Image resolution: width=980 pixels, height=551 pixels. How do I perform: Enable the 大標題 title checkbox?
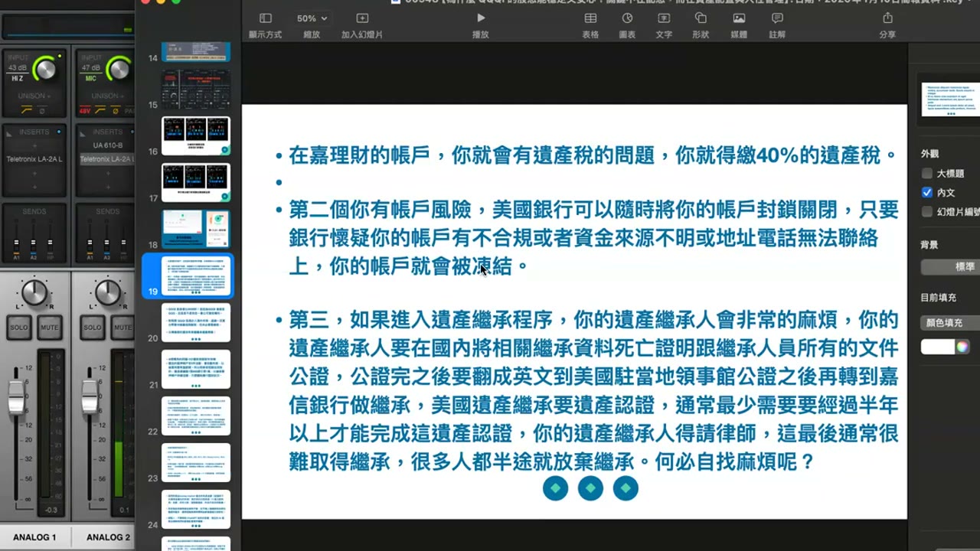pyautogui.click(x=927, y=174)
